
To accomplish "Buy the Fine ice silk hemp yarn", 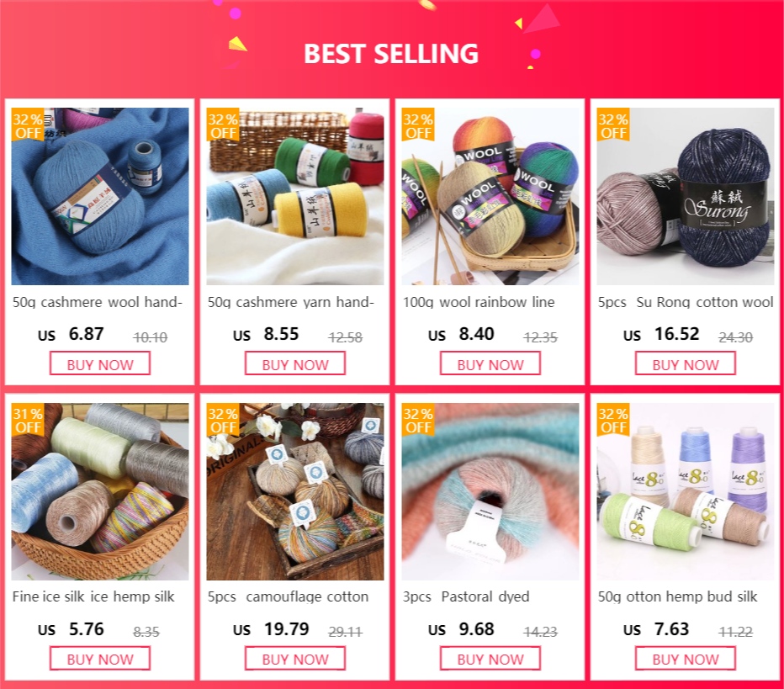I will [x=100, y=659].
